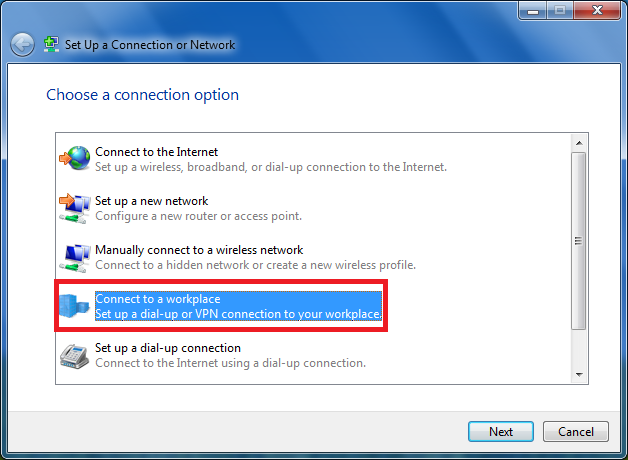Minimize the connection wizard window
Screen dimensions: 628x460
point(533,10)
